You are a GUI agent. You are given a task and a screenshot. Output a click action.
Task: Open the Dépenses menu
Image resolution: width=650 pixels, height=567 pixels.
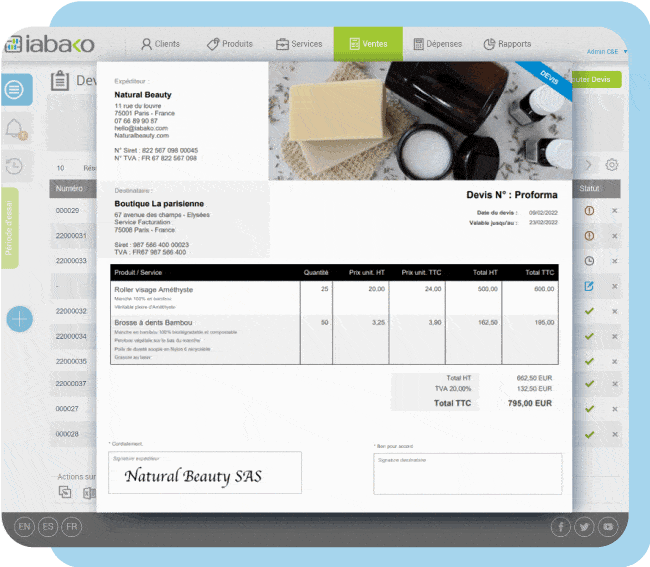coord(438,44)
